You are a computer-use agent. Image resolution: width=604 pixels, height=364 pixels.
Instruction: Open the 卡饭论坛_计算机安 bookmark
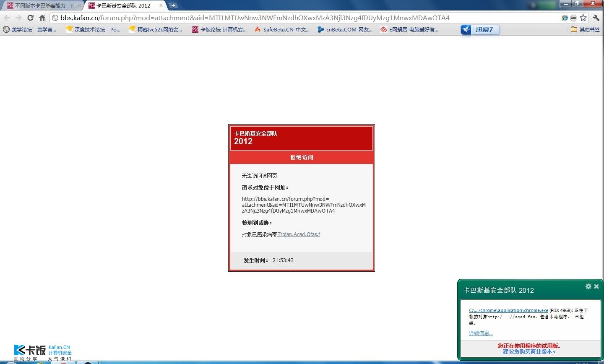(x=219, y=29)
